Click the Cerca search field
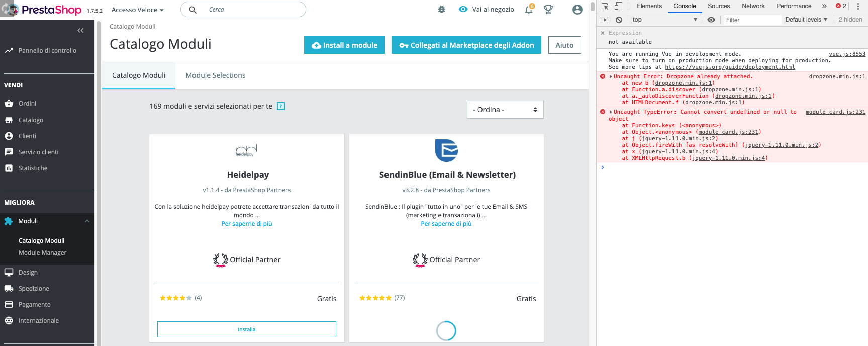Image resolution: width=868 pixels, height=346 pixels. click(x=243, y=10)
